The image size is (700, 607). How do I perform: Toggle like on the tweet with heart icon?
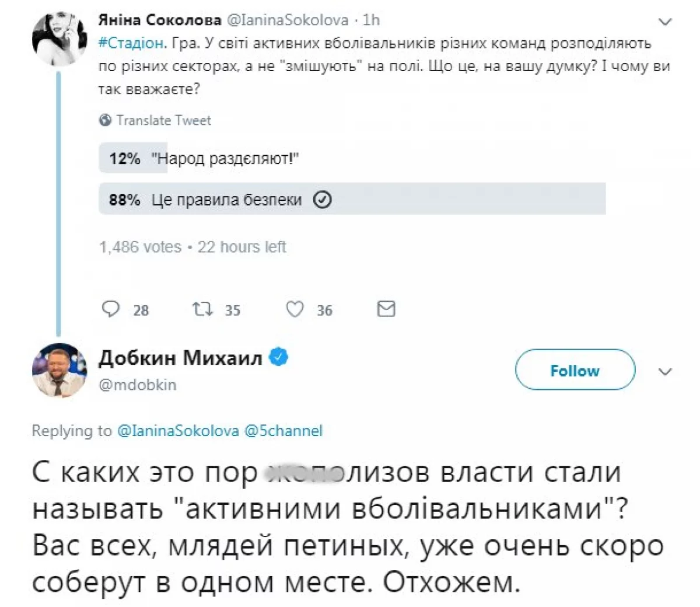click(295, 309)
